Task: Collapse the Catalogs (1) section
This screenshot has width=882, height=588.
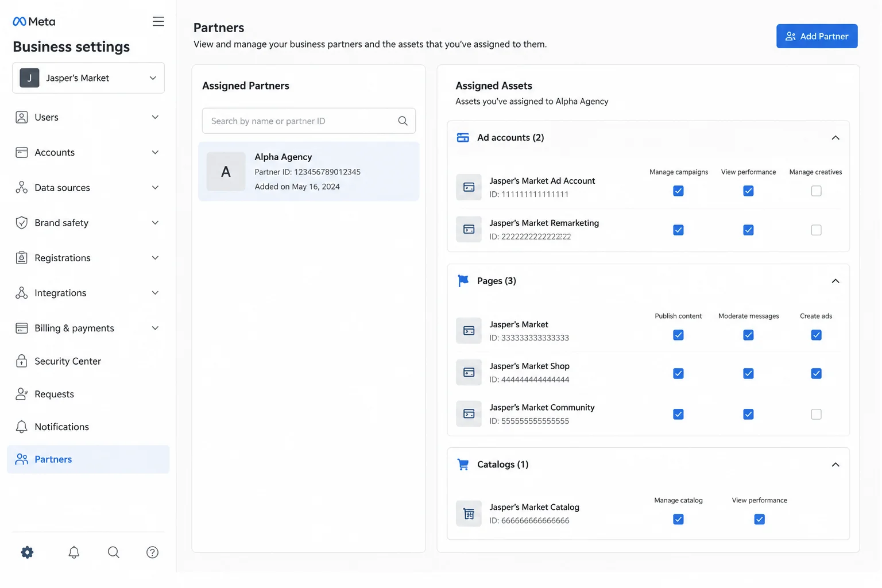Action: (835, 465)
